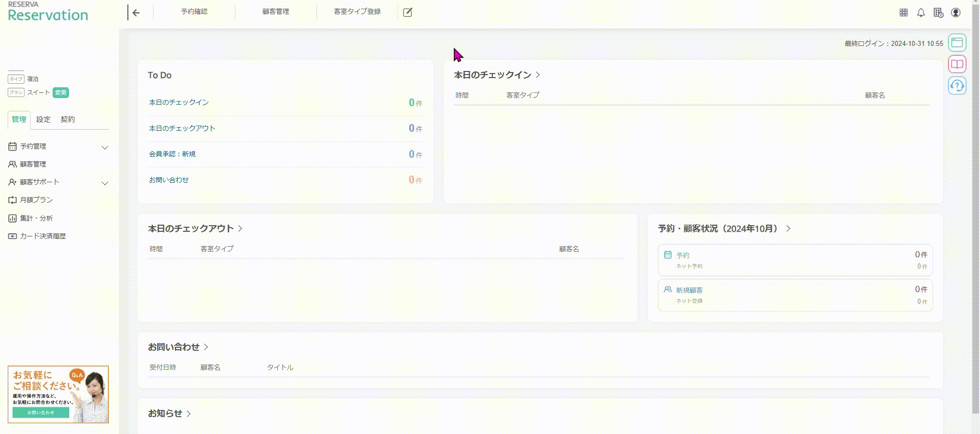Open 予約確認 in top navigation
The image size is (980, 434).
[194, 12]
